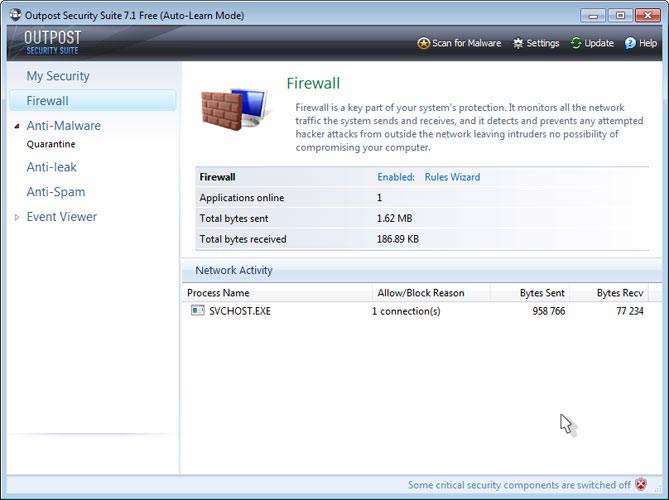
Task: Open Quarantine under Anti-Malware
Action: (x=51, y=144)
